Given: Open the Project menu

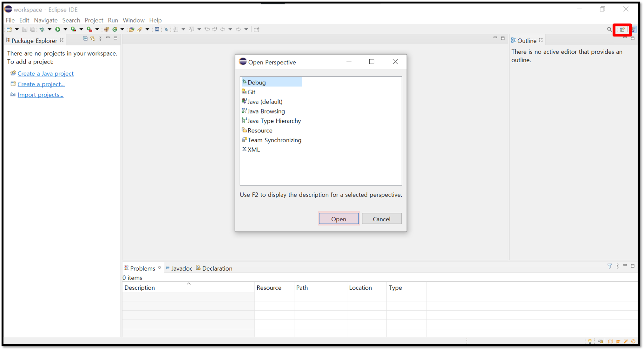Looking at the screenshot, I should pyautogui.click(x=94, y=20).
